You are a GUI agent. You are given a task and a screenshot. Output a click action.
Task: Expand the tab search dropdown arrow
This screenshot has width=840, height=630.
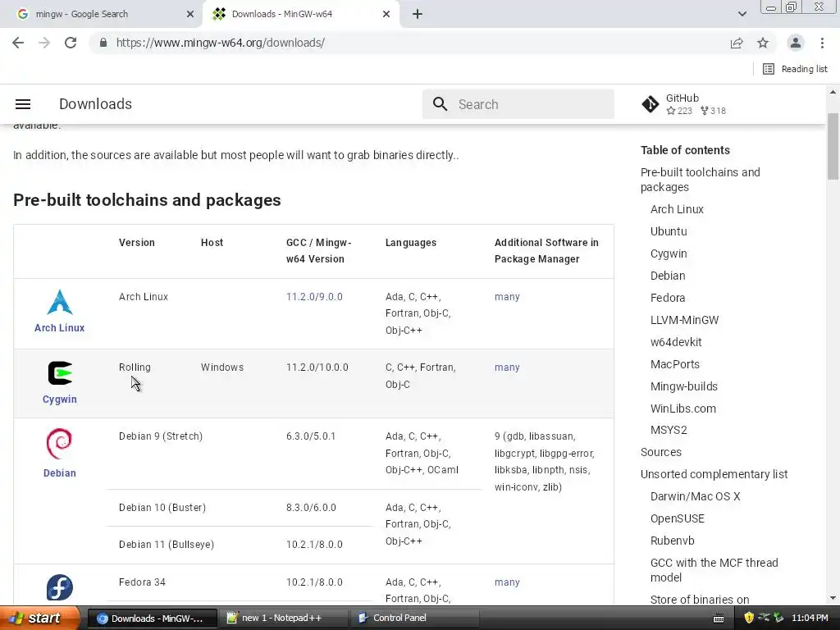(x=742, y=14)
